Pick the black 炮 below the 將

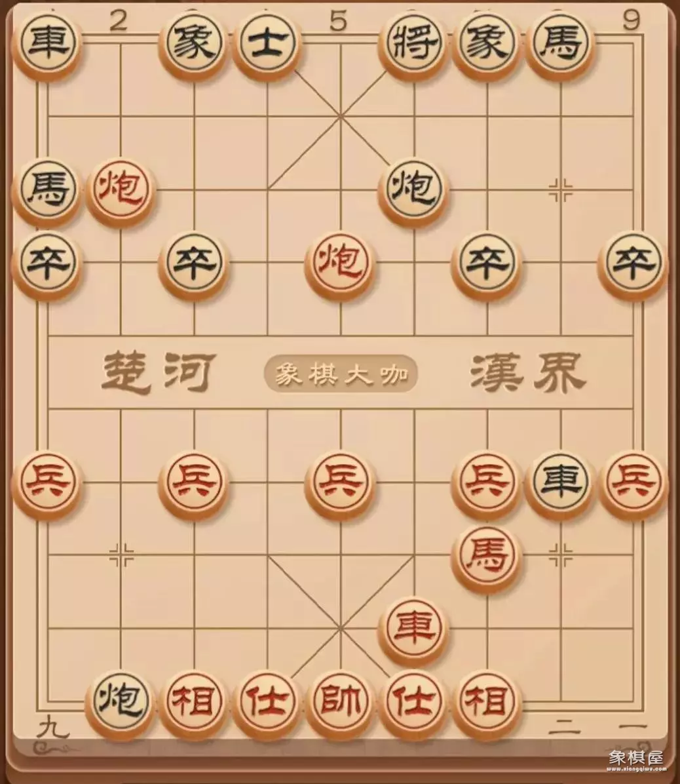coord(413,189)
